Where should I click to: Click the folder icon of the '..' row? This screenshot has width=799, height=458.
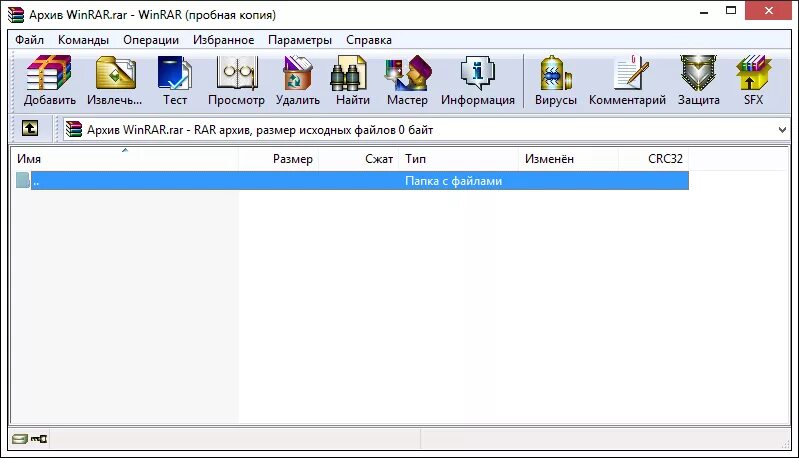pyautogui.click(x=23, y=180)
